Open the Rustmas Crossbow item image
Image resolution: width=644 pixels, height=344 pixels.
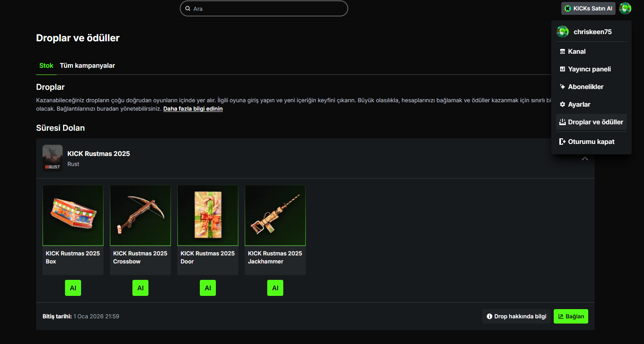coord(140,215)
